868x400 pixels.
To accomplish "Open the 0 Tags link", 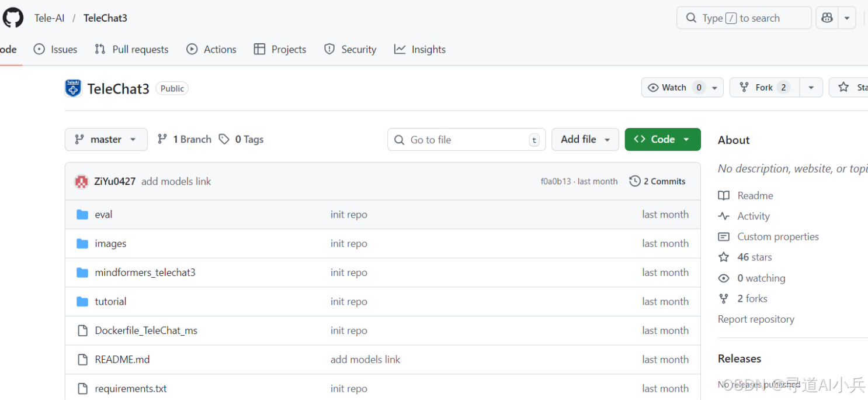I will [x=241, y=139].
